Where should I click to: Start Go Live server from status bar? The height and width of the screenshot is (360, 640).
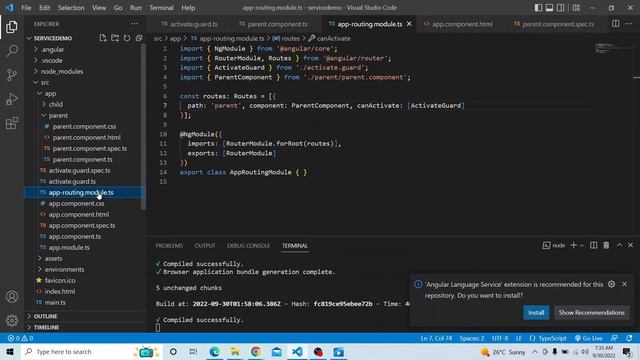[x=589, y=338]
